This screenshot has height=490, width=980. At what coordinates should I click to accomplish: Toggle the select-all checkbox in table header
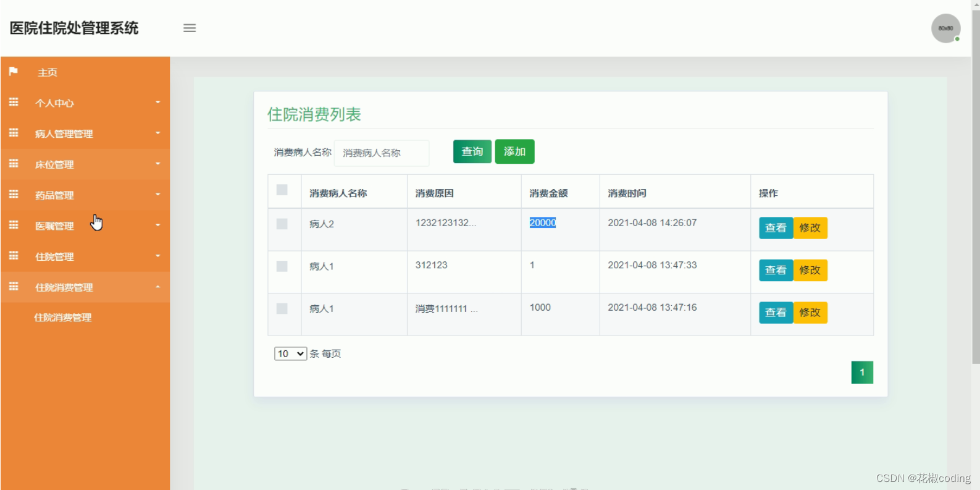click(x=282, y=190)
